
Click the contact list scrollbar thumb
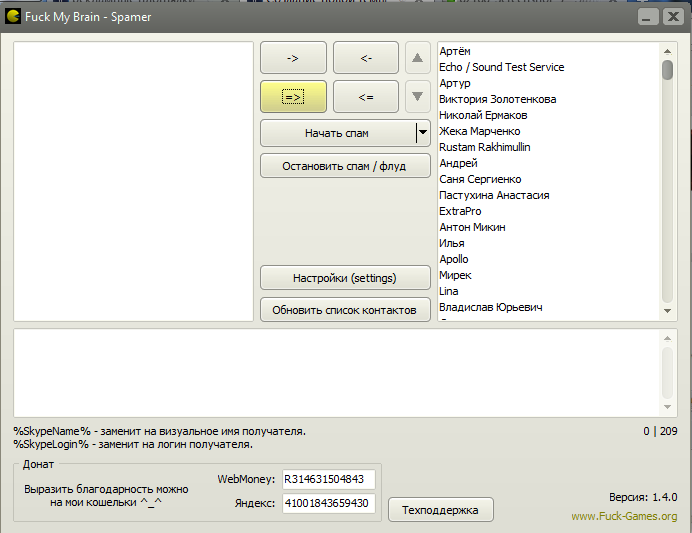pos(668,70)
